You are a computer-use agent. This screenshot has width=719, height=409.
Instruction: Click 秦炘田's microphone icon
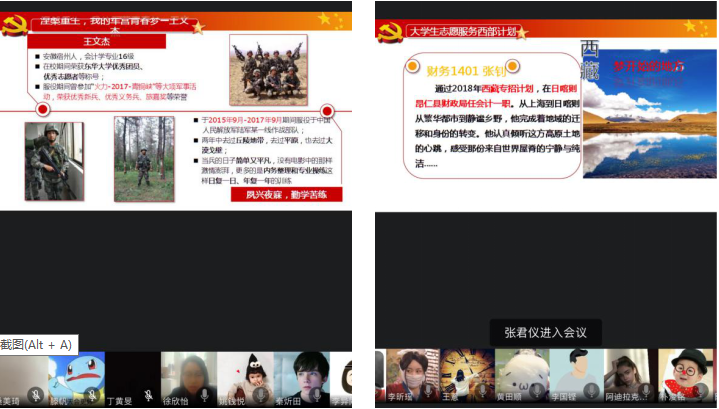[316, 396]
